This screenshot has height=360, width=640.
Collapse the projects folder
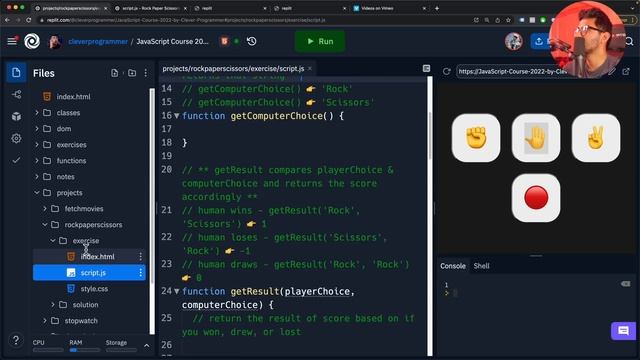(x=37, y=192)
